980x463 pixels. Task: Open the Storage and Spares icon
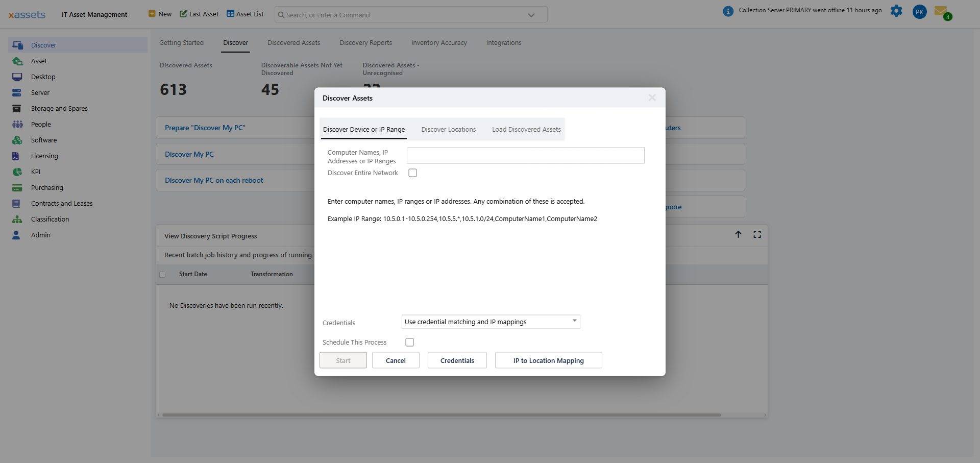coord(18,108)
